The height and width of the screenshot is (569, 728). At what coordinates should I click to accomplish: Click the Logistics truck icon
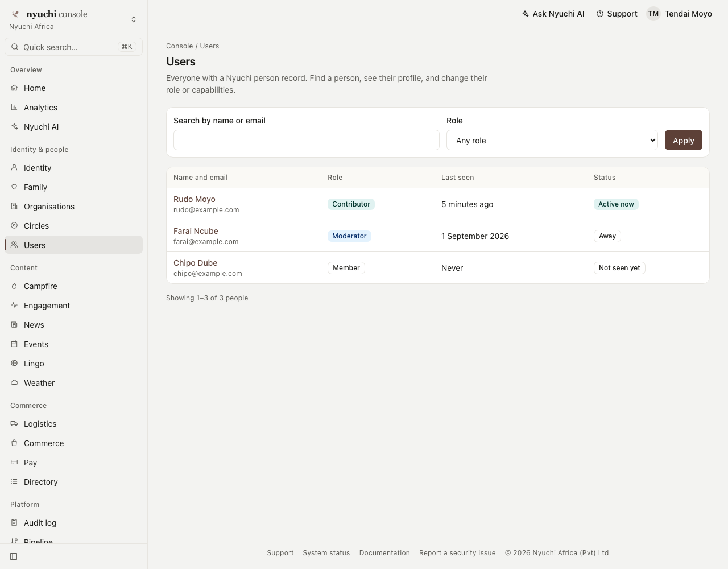point(14,424)
